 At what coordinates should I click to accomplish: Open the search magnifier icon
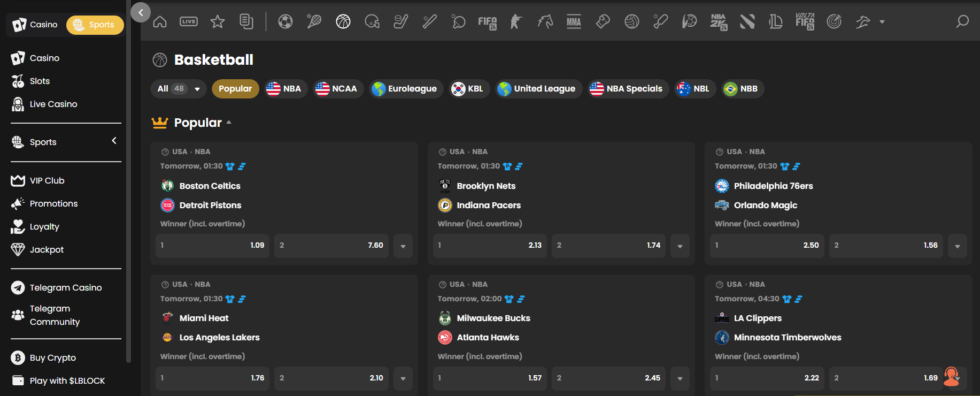(962, 21)
